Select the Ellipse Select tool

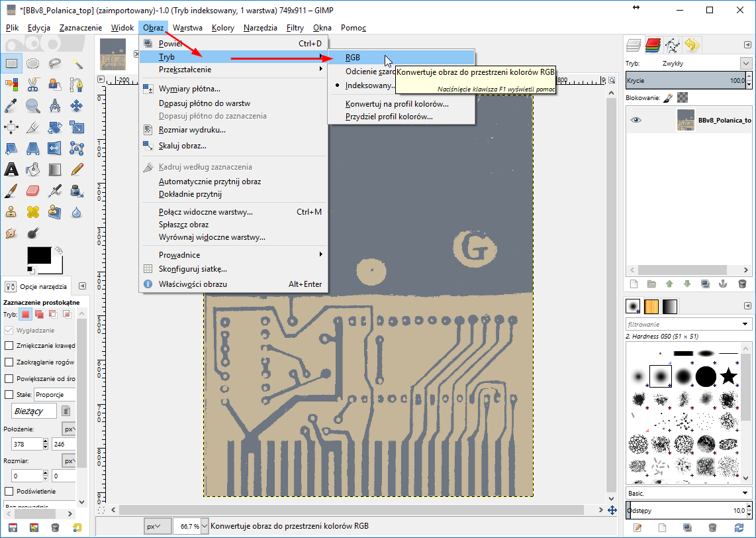[32, 63]
